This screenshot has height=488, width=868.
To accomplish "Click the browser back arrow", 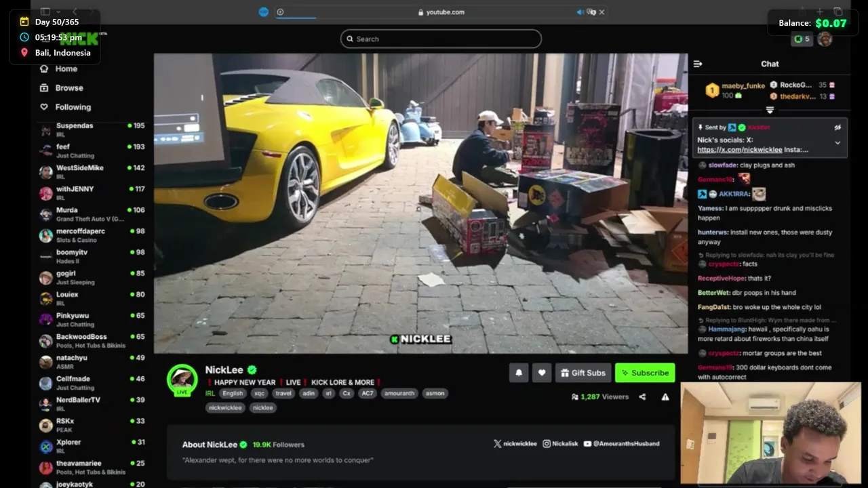I will click(75, 12).
